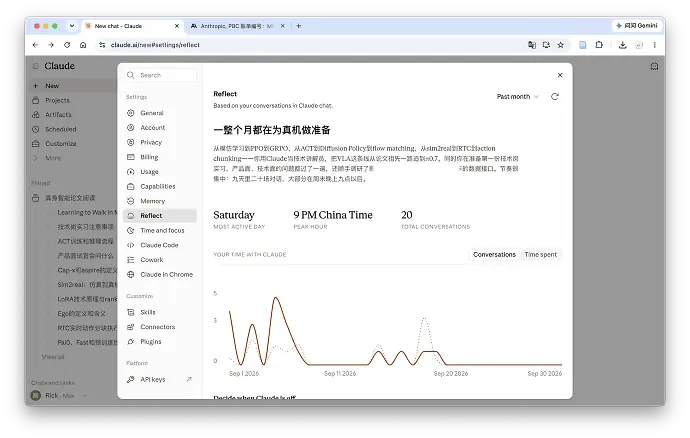Click the Skills icon in Customize section
Screen dimensions: 690x438
[131, 312]
